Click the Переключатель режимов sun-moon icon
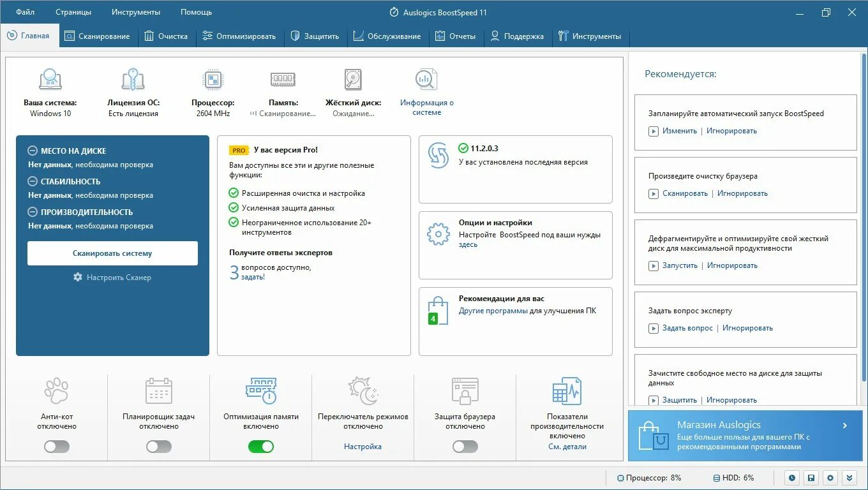 point(363,390)
